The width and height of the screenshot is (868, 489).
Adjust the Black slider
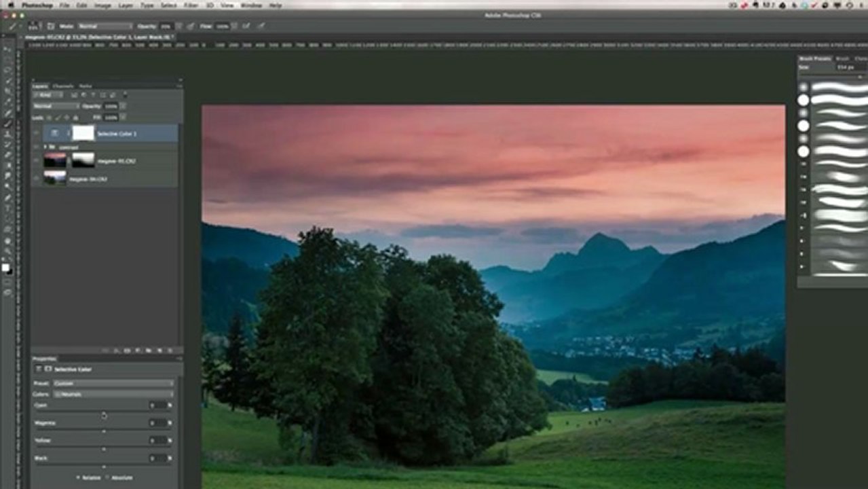[104, 467]
